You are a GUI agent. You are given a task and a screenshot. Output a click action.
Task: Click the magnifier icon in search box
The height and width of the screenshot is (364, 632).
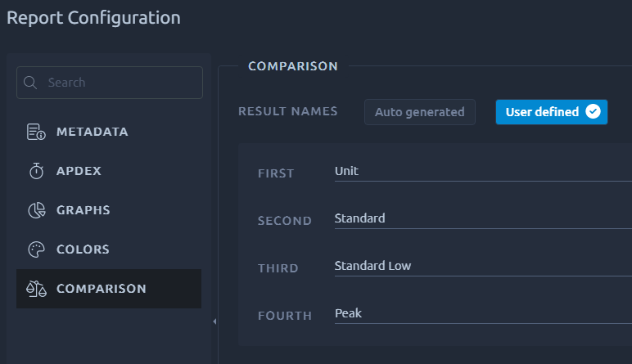(30, 83)
